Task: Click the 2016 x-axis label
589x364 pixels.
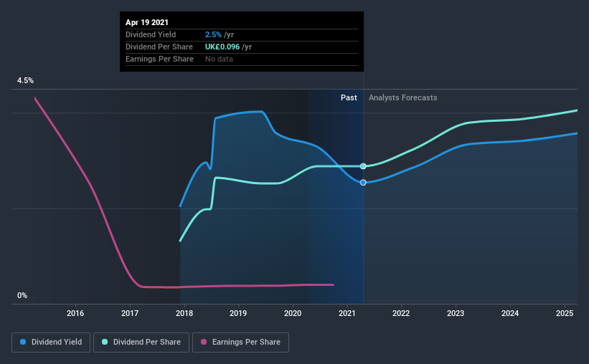Action: tap(75, 313)
